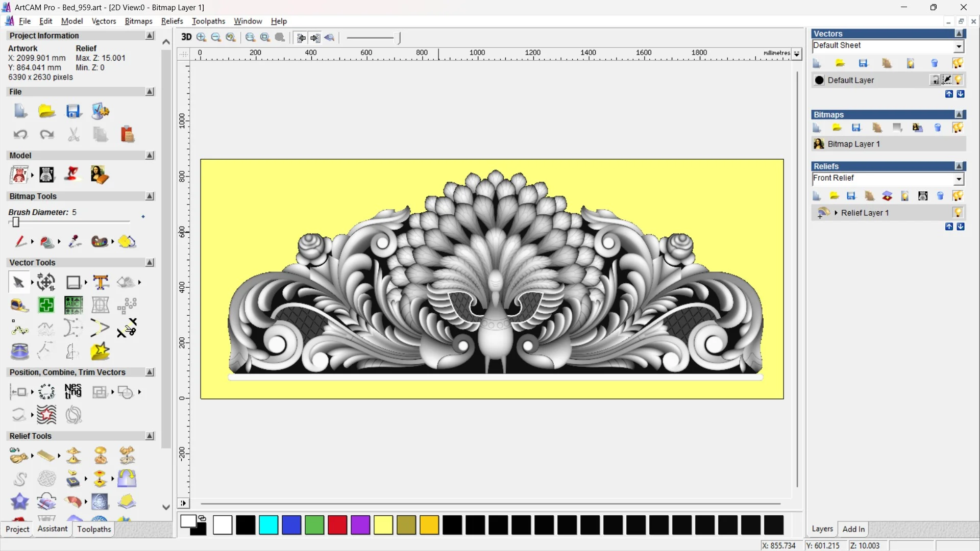Click the Save file icon

(x=73, y=111)
